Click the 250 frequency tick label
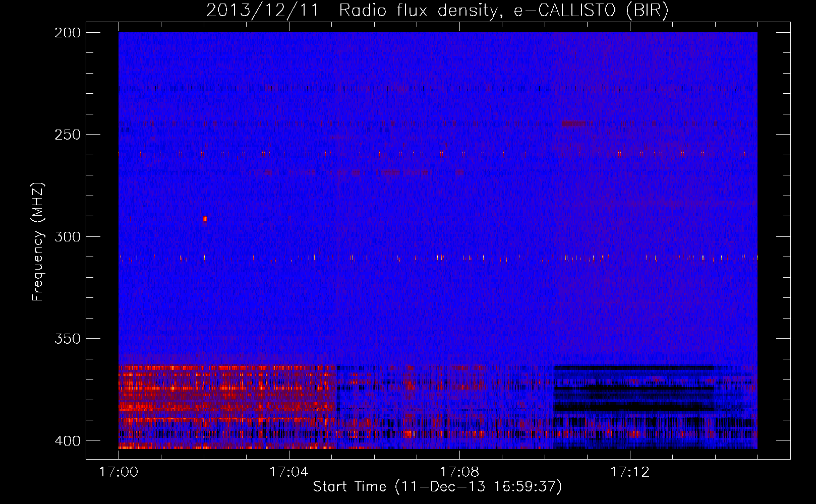The image size is (816, 504). pyautogui.click(x=68, y=135)
